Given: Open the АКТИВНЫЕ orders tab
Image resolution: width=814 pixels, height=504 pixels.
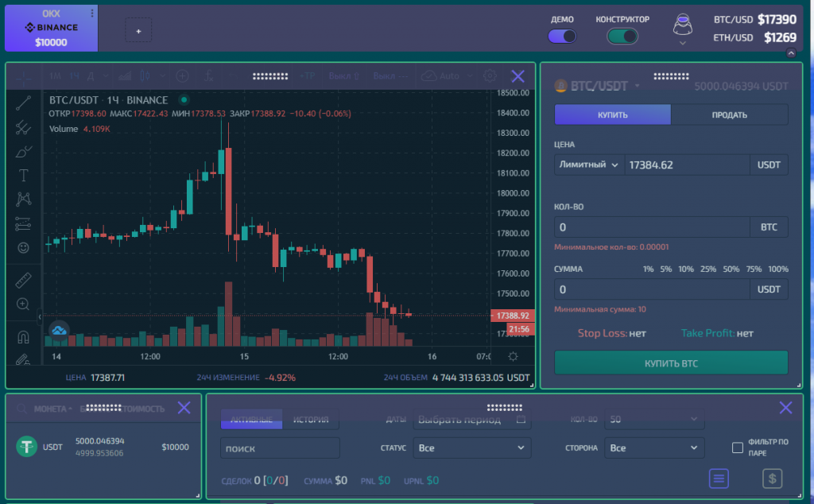Looking at the screenshot, I should pyautogui.click(x=251, y=420).
